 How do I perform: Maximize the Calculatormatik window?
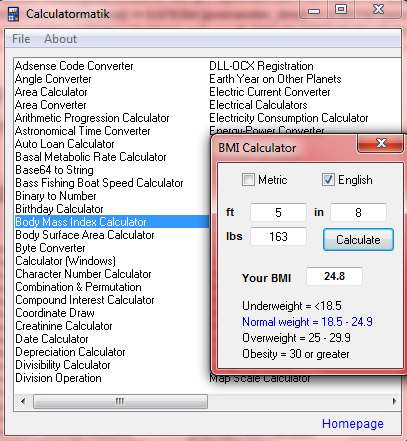point(341,9)
